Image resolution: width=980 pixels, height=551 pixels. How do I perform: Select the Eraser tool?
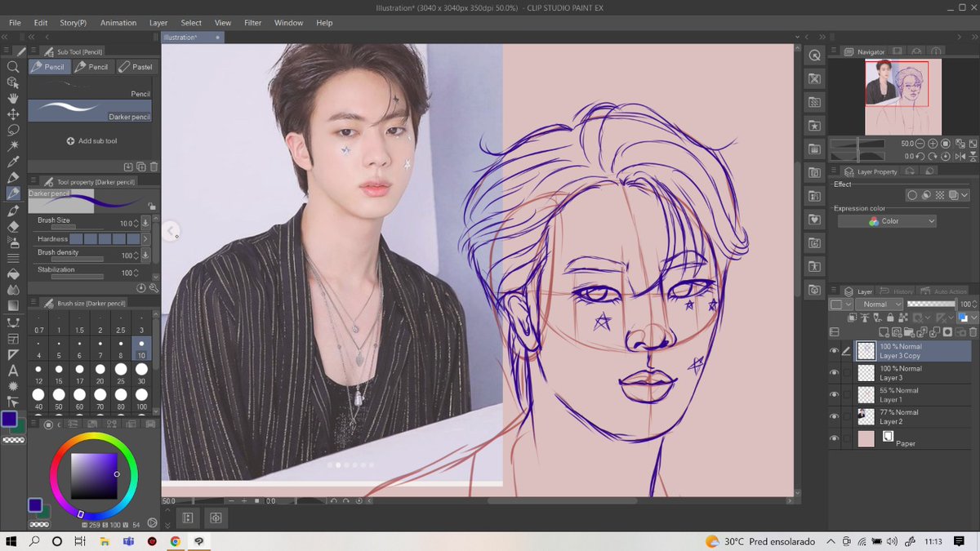click(x=13, y=226)
